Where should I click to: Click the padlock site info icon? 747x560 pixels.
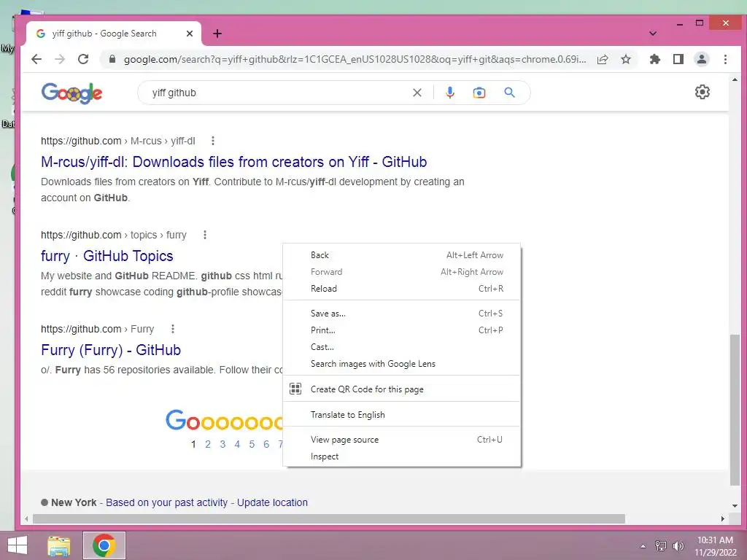point(112,59)
